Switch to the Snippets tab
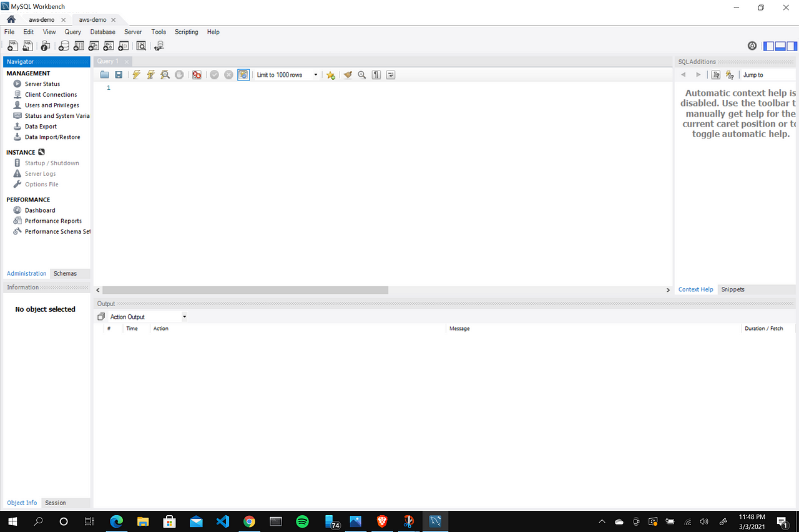799x532 pixels. (x=733, y=289)
